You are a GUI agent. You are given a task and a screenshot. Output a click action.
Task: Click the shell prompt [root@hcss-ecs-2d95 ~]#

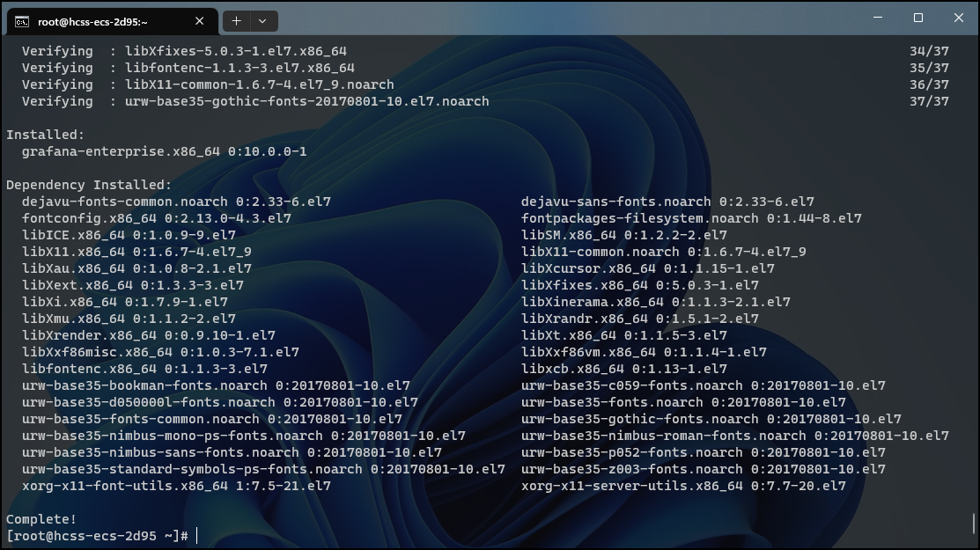(x=97, y=536)
